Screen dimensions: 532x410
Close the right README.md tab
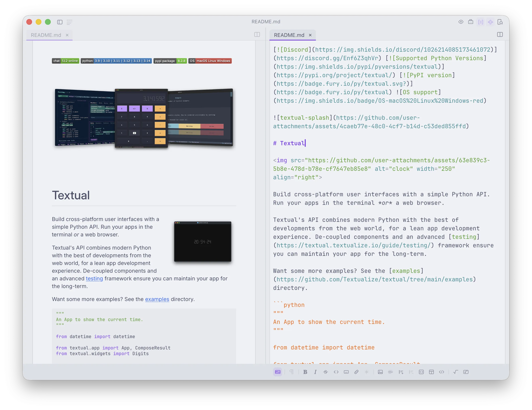(x=310, y=35)
